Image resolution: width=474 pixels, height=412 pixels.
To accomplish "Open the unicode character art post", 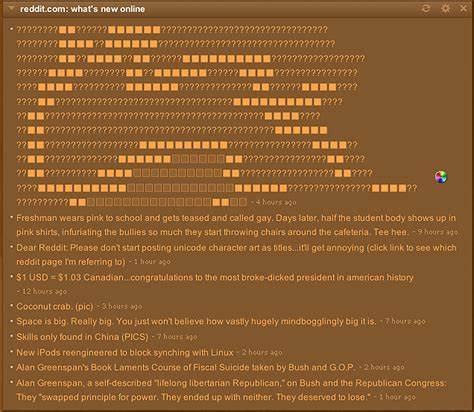I will (217, 116).
